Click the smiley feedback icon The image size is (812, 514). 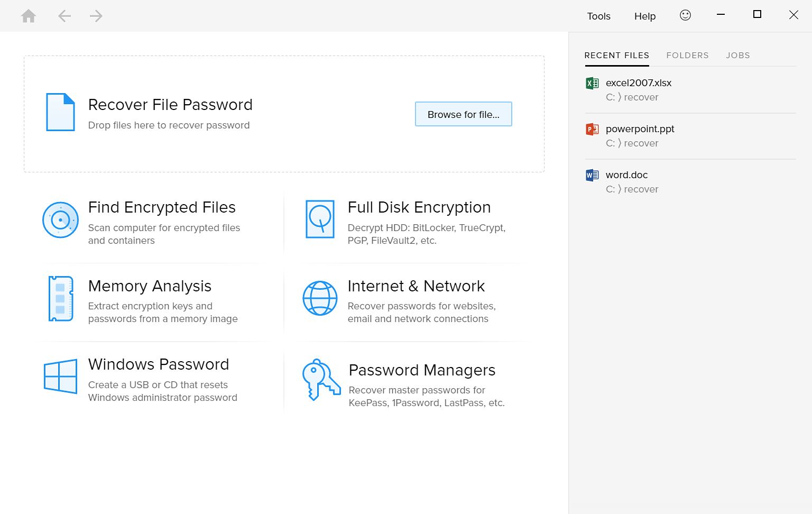[685, 15]
